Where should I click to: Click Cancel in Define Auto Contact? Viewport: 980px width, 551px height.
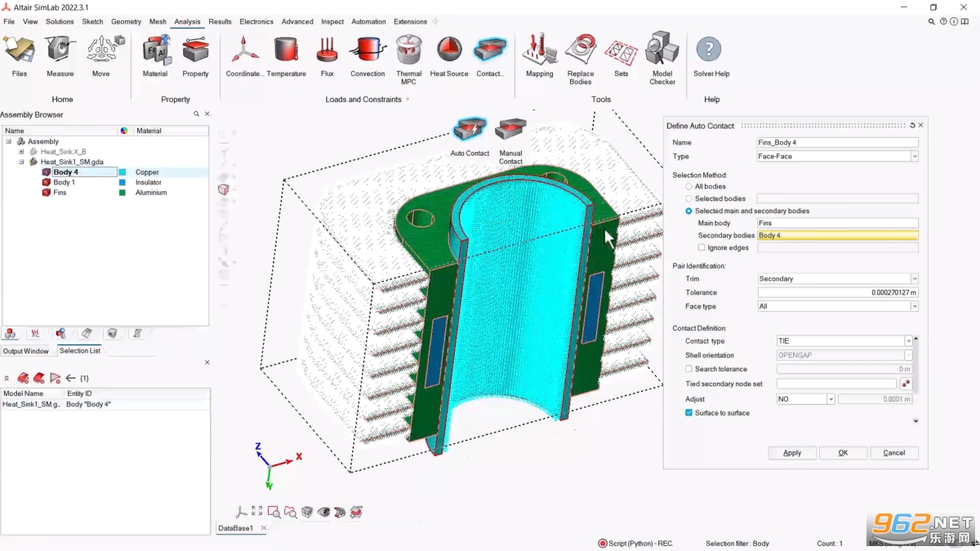894,453
